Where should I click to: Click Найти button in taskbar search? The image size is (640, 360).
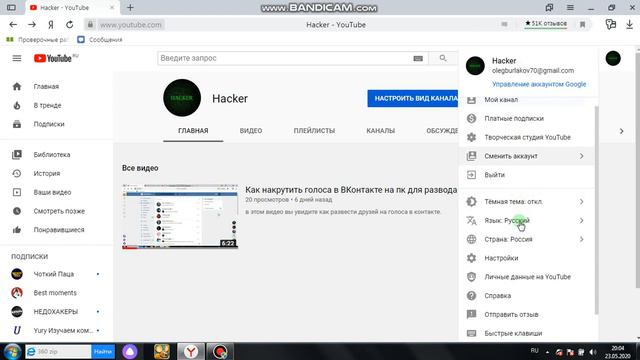click(x=103, y=351)
